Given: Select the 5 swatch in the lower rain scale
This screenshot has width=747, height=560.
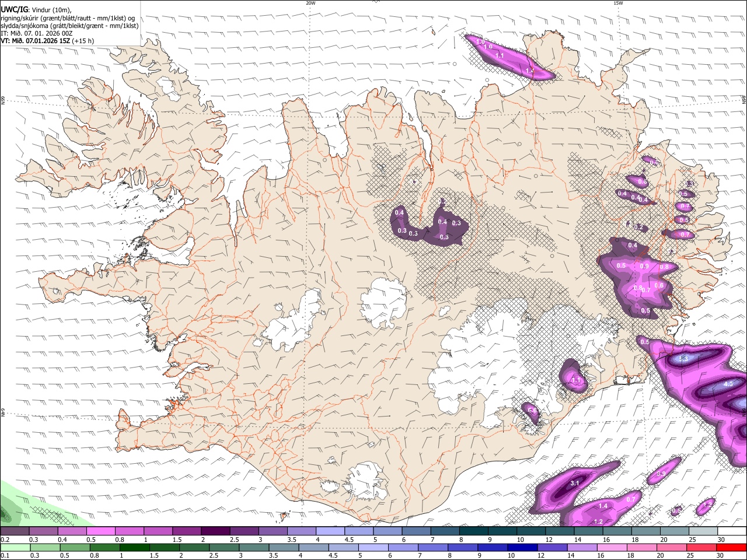Looking at the screenshot, I should click(x=373, y=548).
